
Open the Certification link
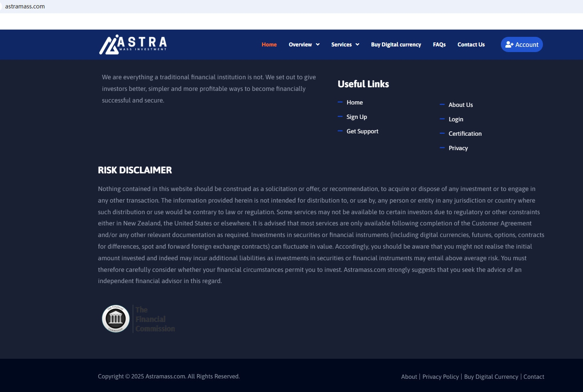[465, 134]
